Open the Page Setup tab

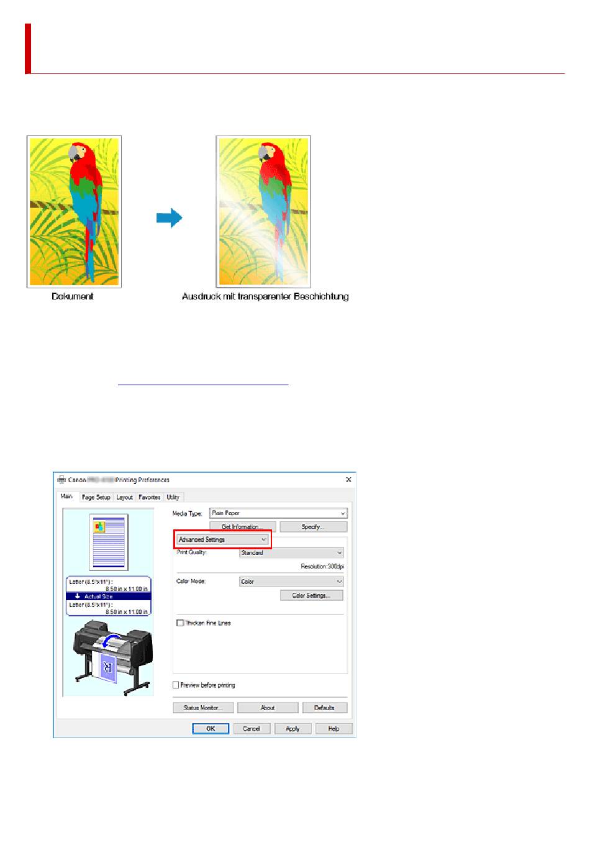tap(96, 497)
